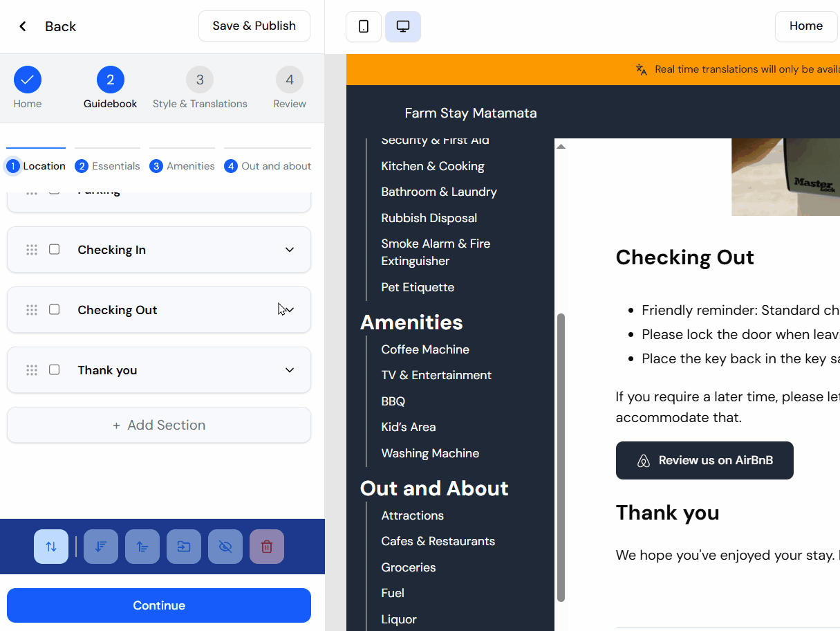The image size is (840, 631).
Task: Click the move-to-folder icon in bulk toolbar
Action: [x=183, y=546]
